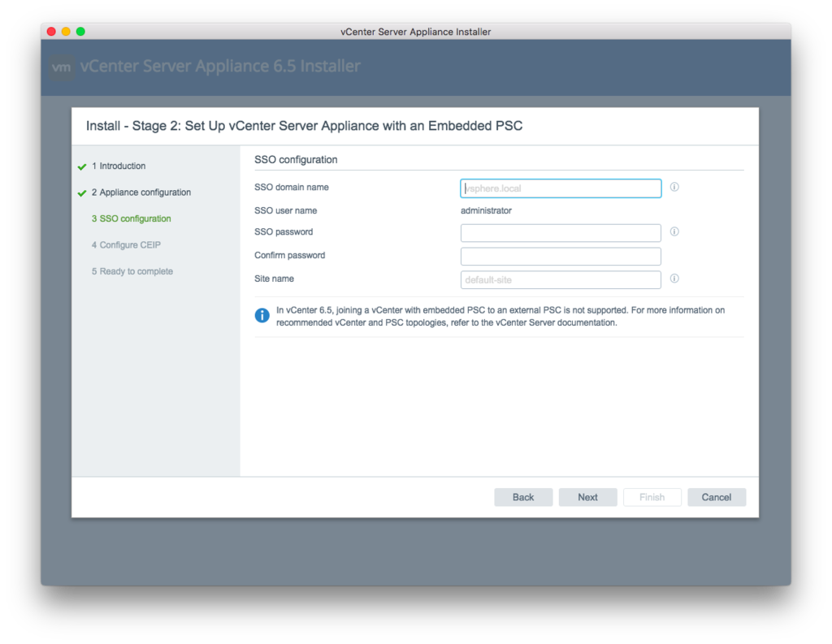Click the Back button
This screenshot has height=644, width=832.
pos(523,497)
